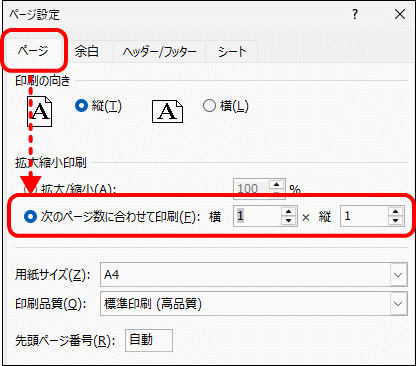Increase the 縦 pages tall value

(396, 211)
